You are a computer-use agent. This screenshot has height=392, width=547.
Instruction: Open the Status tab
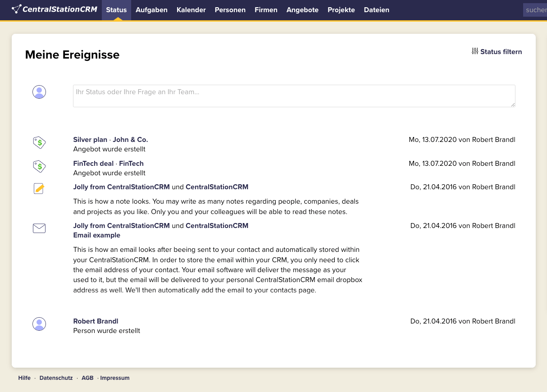(116, 10)
